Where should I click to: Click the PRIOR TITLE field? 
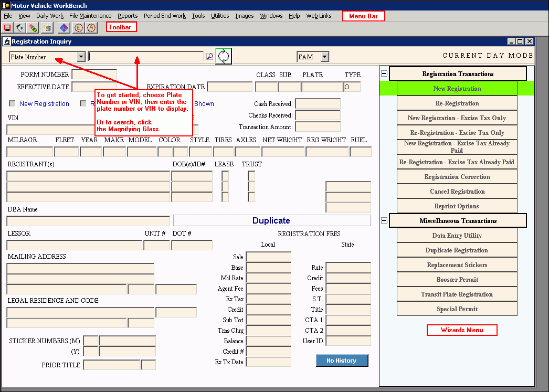point(112,365)
